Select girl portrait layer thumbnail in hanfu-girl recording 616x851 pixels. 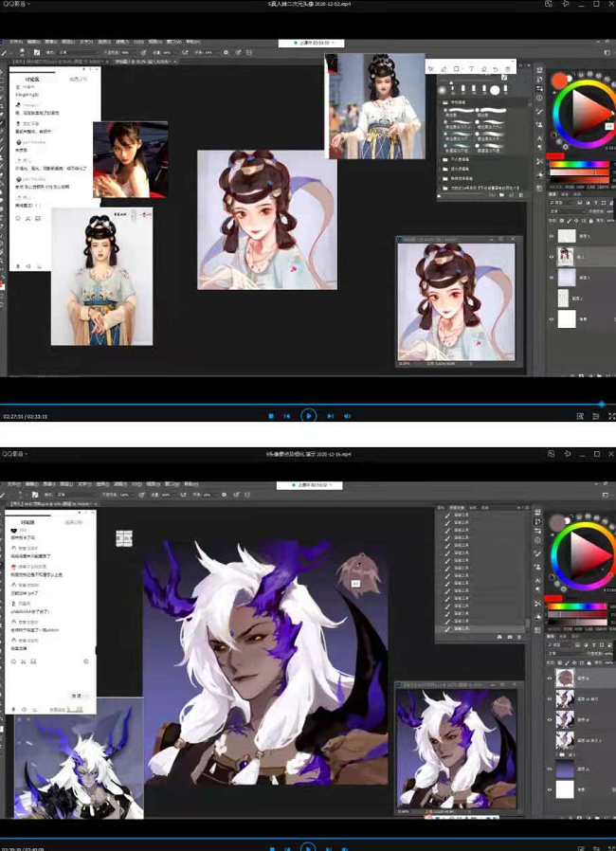[x=566, y=257]
